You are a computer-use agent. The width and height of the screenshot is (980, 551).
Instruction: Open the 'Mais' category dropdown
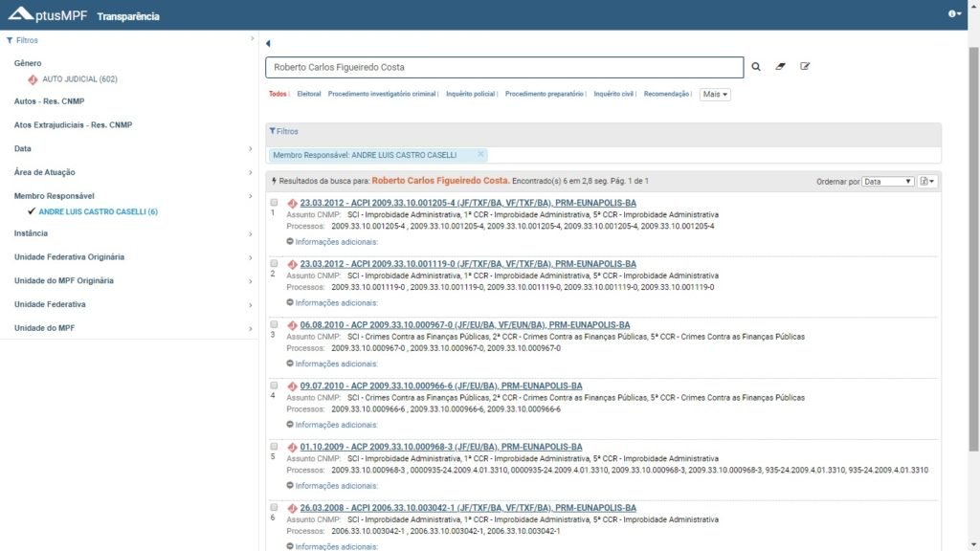click(x=715, y=95)
